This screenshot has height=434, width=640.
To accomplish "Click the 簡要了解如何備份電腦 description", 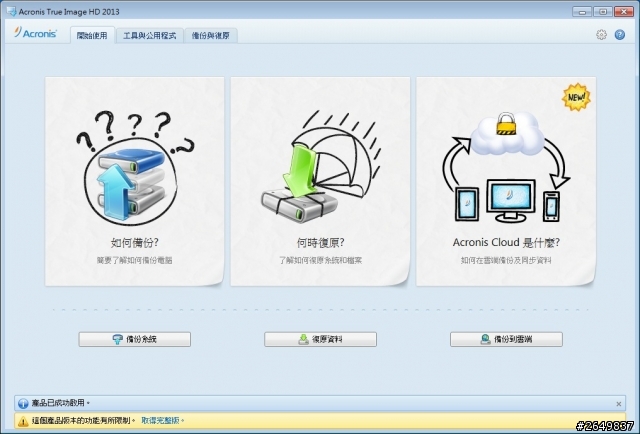I will pos(134,260).
